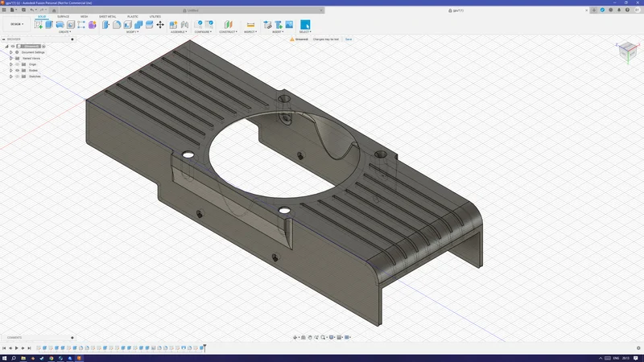Open the Data Panel grid icon
The width and height of the screenshot is (644, 362).
click(x=4, y=10)
